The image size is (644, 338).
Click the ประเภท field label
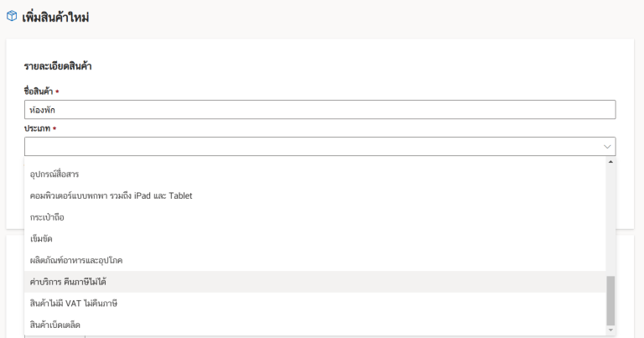tap(36, 128)
